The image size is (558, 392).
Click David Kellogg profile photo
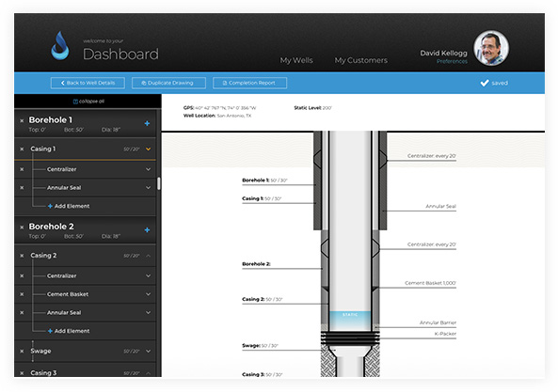[491, 48]
